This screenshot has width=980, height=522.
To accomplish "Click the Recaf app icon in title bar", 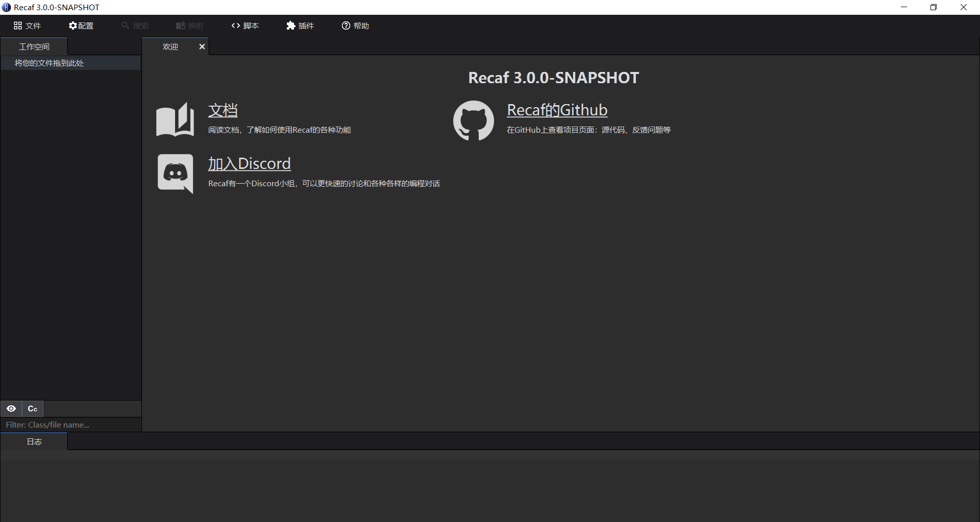I will coord(6,7).
